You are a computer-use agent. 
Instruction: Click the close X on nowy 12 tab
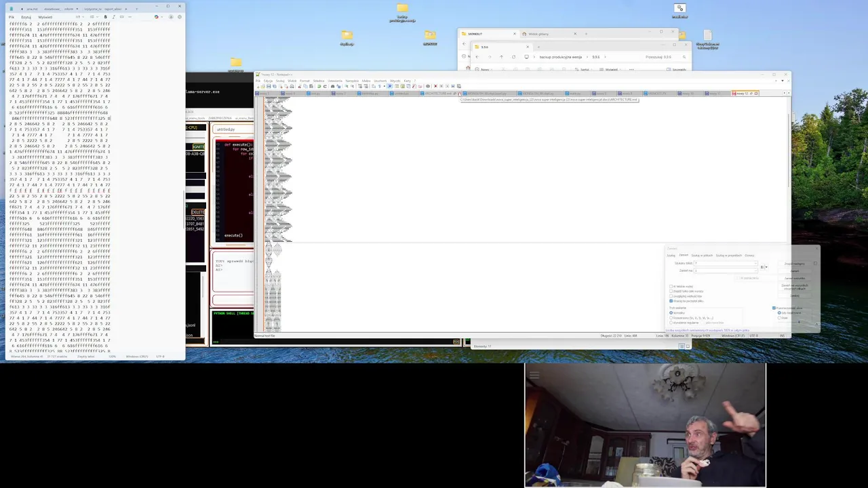pos(756,94)
